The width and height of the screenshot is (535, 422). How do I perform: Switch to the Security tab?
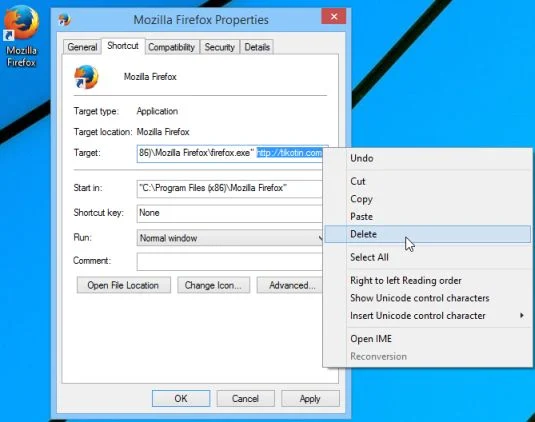(219, 47)
